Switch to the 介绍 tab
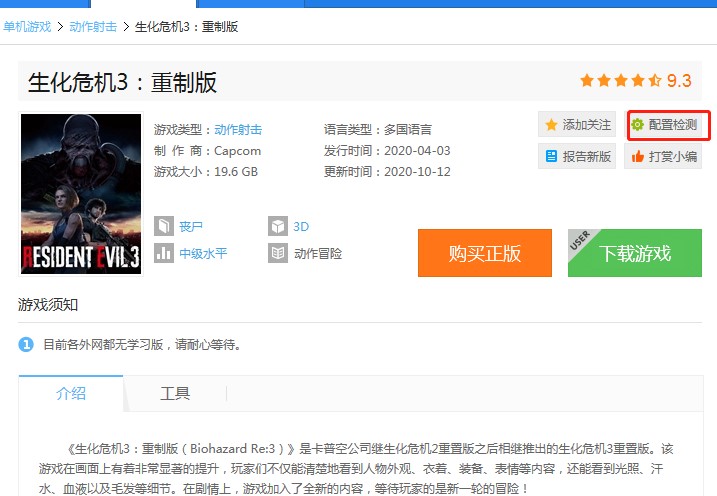The image size is (717, 496). click(x=71, y=393)
